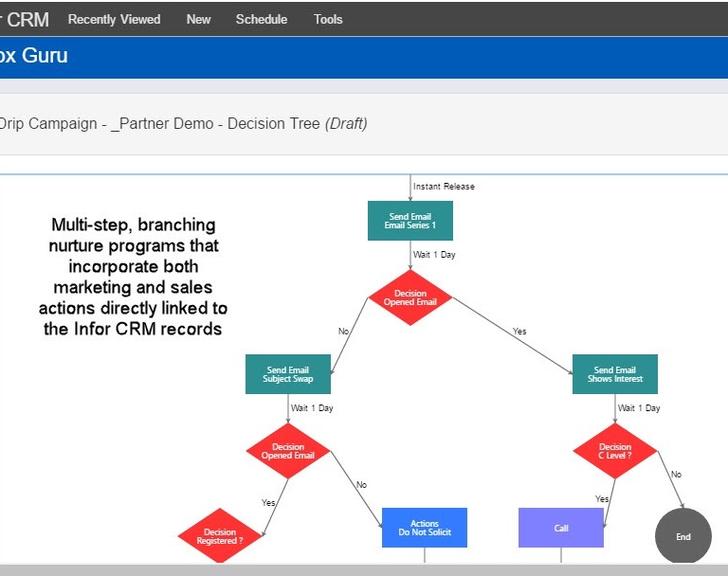Click Wait 1 Day label below Subject Swap
Screen dimensions: 728x576
click(x=312, y=408)
